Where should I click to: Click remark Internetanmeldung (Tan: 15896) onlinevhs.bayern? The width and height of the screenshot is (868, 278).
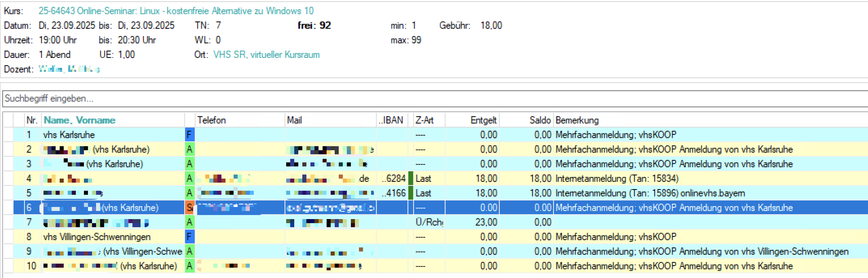[650, 193]
